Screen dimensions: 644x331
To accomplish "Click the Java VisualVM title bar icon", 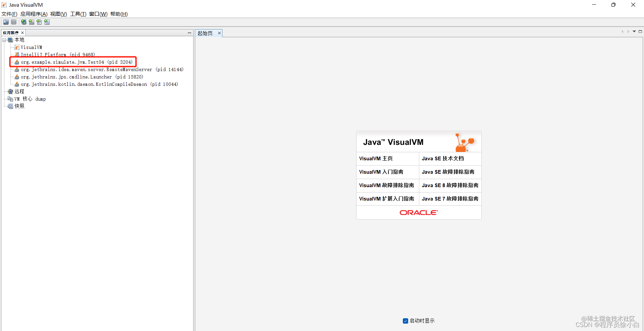I will [x=4, y=5].
